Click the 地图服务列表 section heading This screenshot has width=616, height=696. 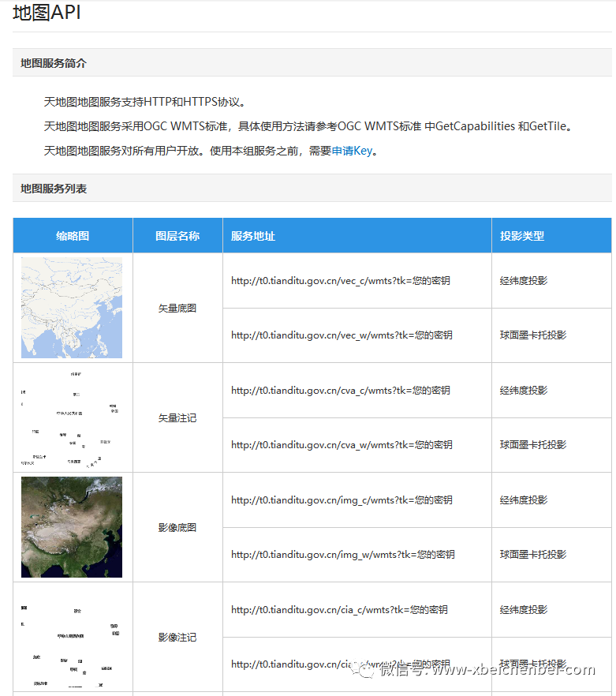coord(54,189)
